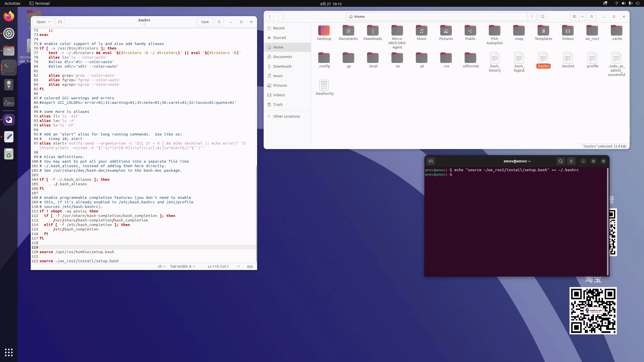644x362 pixels.
Task: Open Firefox from the dock
Action: coord(9,16)
